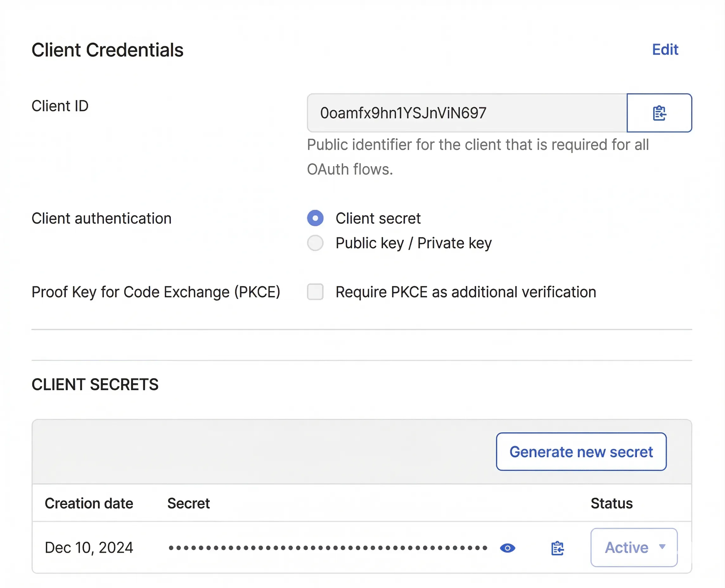Click the Proof Key for Code Exchange label
Screen dimensions: 725x588
pyautogui.click(x=156, y=292)
